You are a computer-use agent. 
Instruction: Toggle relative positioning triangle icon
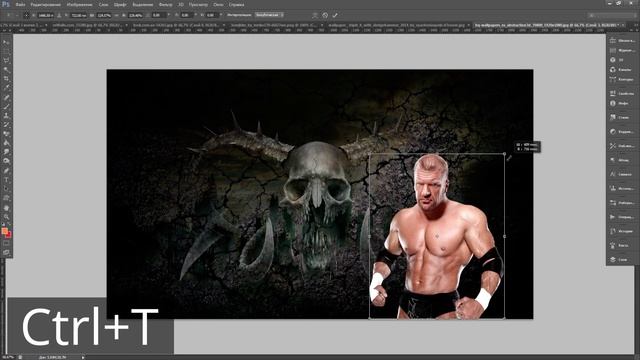[59, 15]
